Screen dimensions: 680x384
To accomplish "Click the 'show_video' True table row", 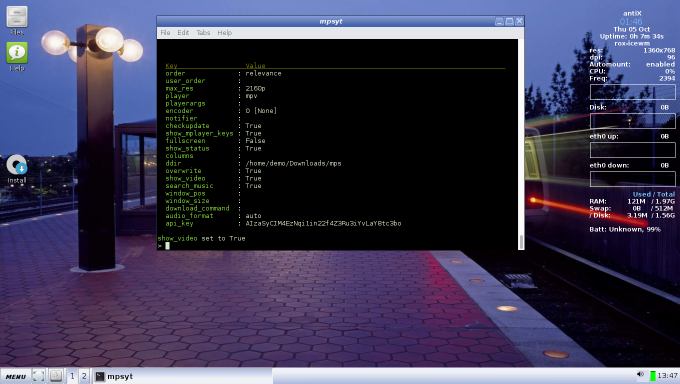I will 213,178.
